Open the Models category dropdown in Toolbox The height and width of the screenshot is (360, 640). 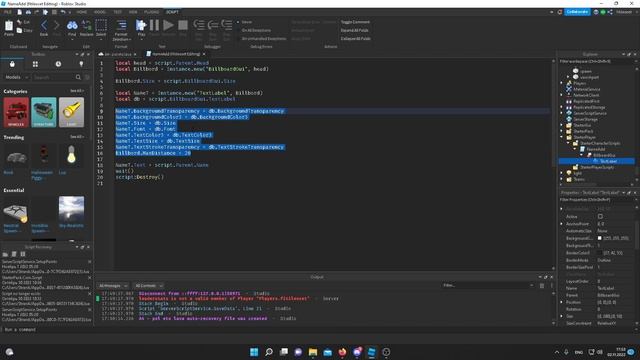[16, 77]
